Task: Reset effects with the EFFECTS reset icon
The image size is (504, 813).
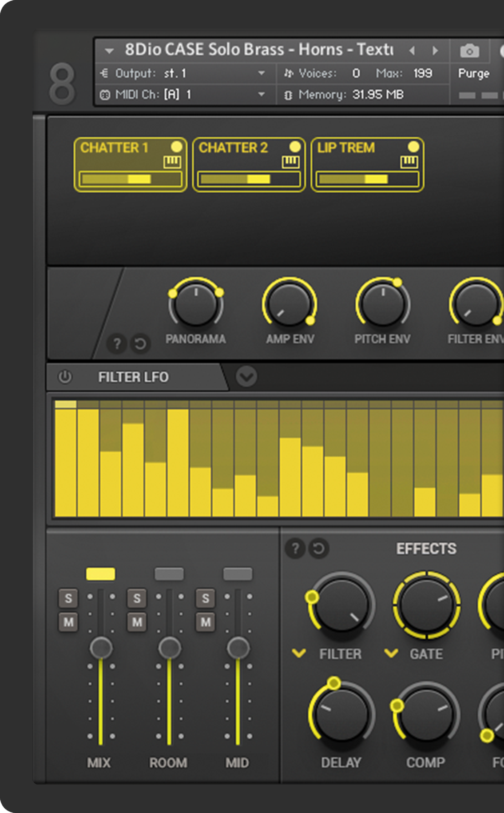Action: click(318, 549)
